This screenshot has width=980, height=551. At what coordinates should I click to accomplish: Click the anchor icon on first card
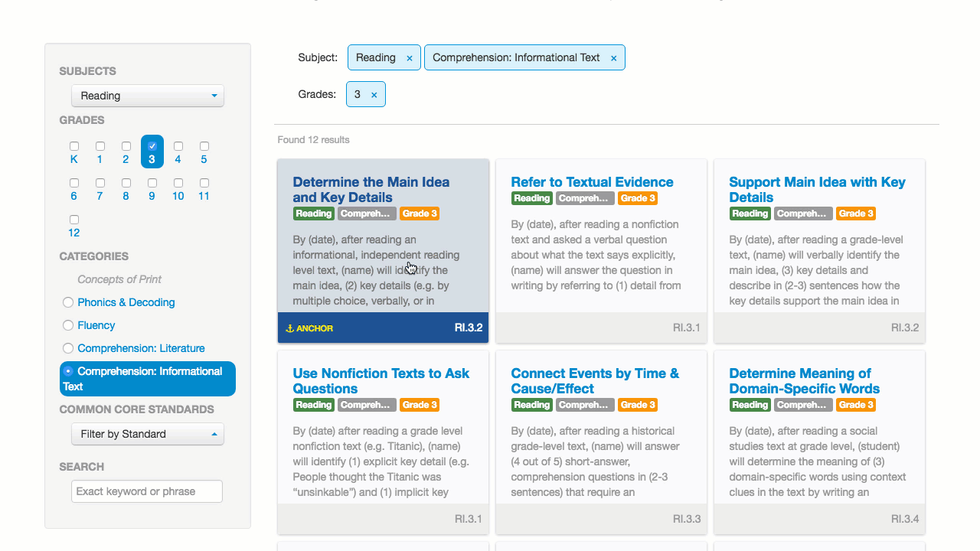coord(290,328)
